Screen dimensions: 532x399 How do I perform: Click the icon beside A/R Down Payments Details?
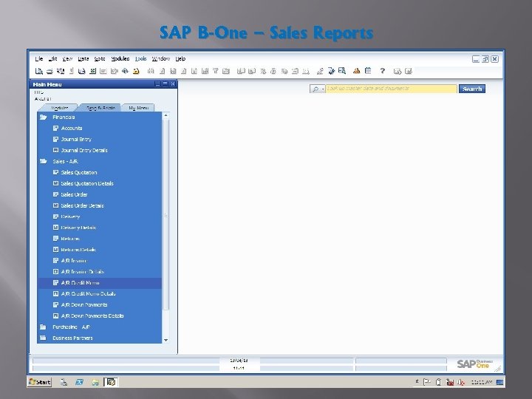(x=55, y=316)
